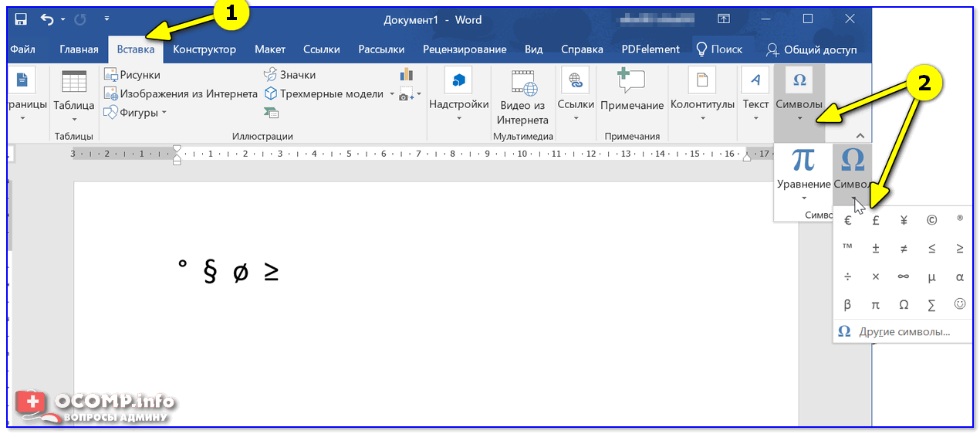Screen dimensions: 980x434
Task: Open the Колонтитулы dropdown
Action: (x=702, y=118)
